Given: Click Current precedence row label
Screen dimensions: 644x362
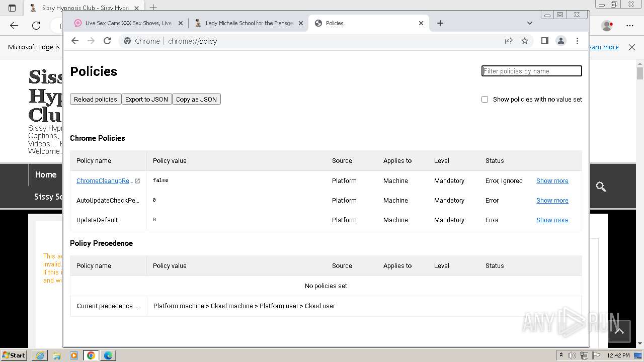Looking at the screenshot, I should pyautogui.click(x=108, y=306).
